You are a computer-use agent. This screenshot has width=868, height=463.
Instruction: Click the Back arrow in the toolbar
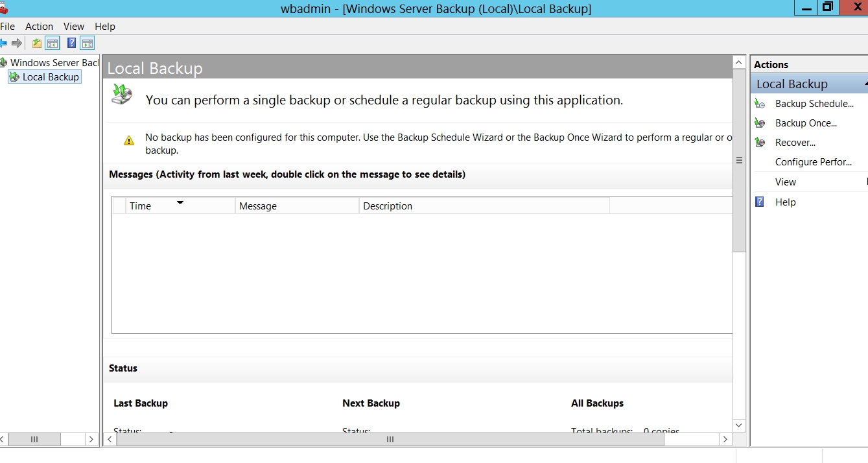pos(3,43)
